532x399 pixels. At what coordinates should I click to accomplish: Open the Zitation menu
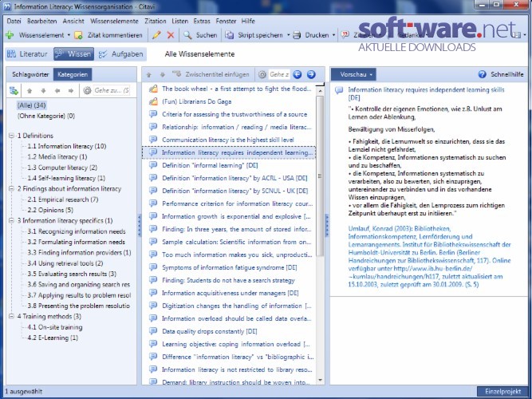156,21
